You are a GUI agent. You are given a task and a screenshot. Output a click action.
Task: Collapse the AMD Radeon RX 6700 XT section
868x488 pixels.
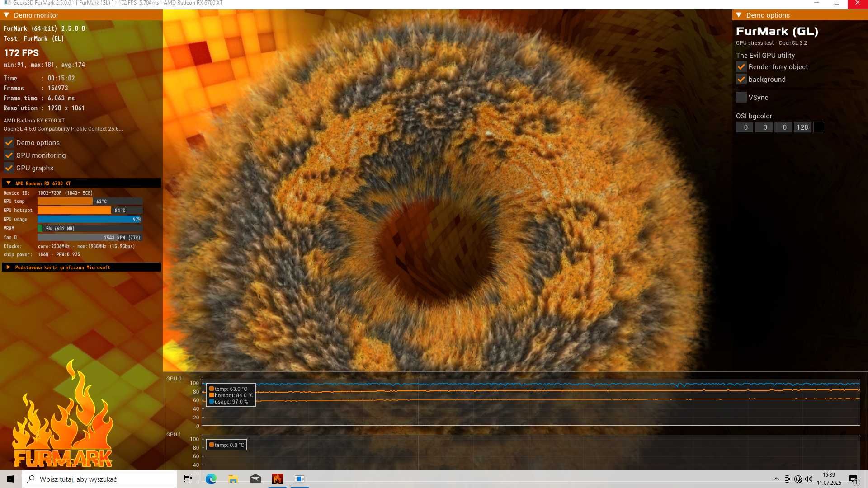[9, 183]
